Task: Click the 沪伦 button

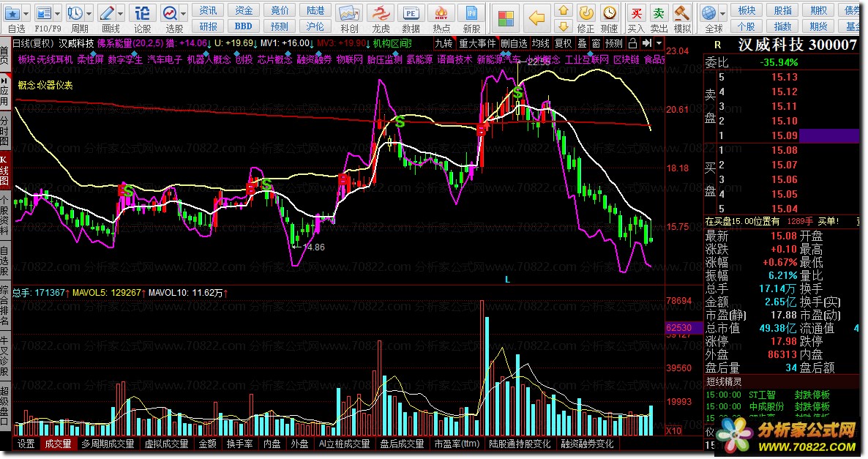Action: pyautogui.click(x=315, y=26)
